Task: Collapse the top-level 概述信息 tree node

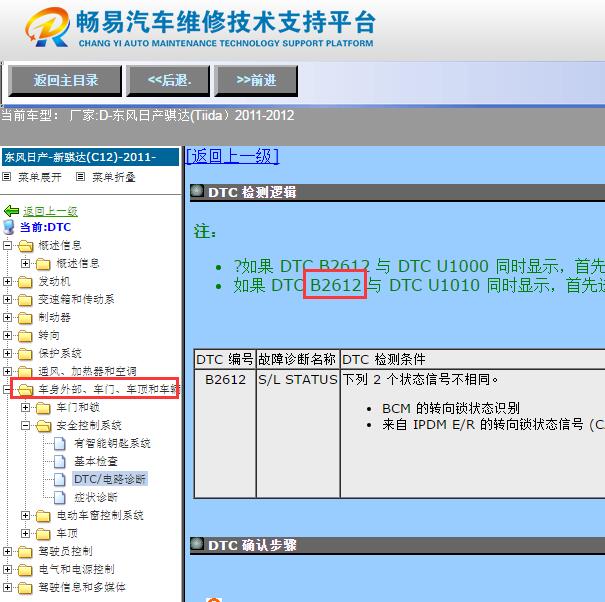Action: [x=7, y=245]
